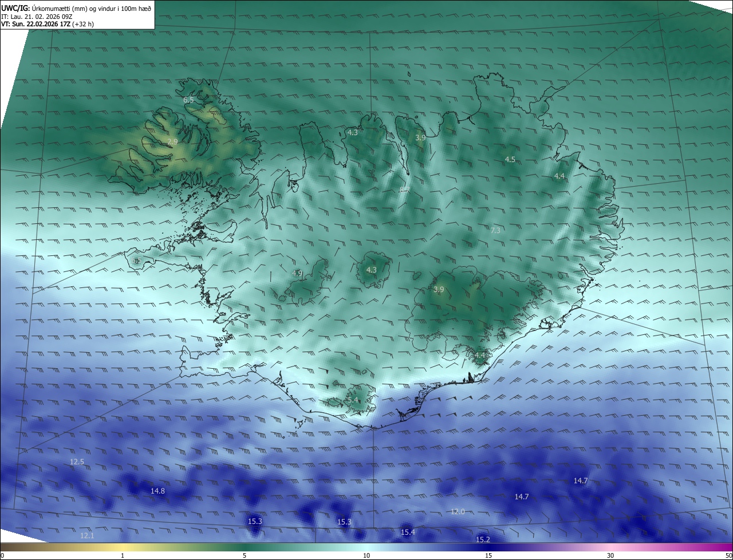Click the 4.5 value on the map
Viewport: 733px width, 560px height.
click(x=510, y=160)
